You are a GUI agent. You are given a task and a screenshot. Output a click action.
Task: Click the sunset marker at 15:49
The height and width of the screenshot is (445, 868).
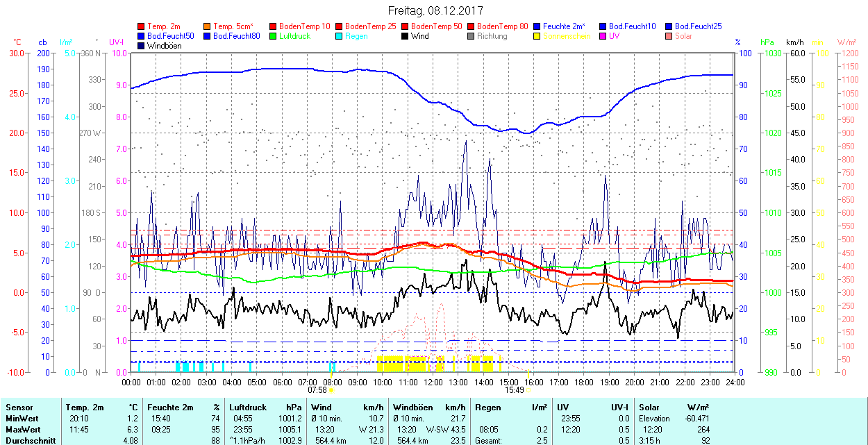point(528,390)
